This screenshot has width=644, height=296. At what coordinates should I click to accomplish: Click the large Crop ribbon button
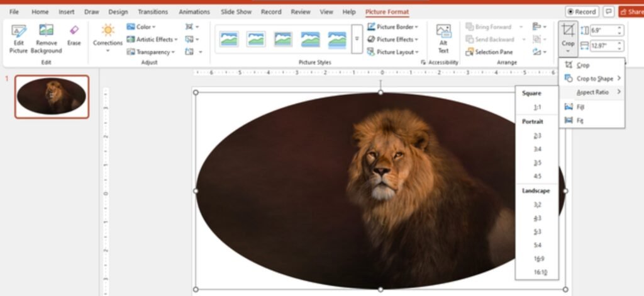click(x=568, y=38)
